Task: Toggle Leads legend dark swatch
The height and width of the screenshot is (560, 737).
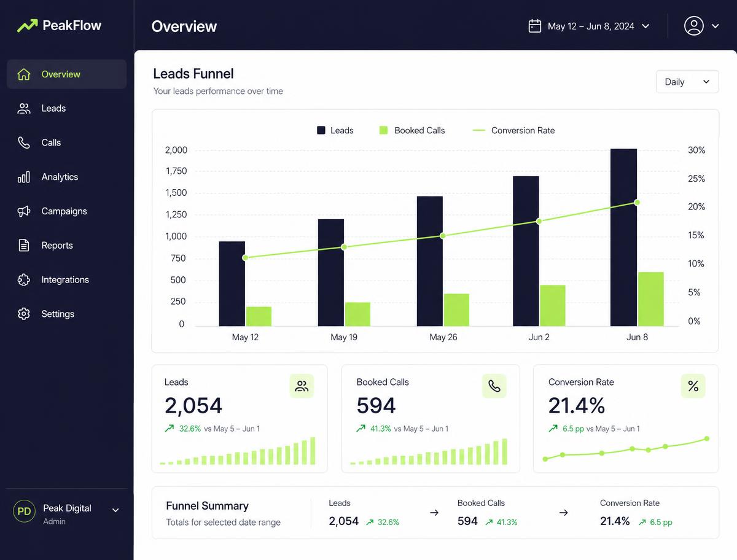Action: [321, 130]
